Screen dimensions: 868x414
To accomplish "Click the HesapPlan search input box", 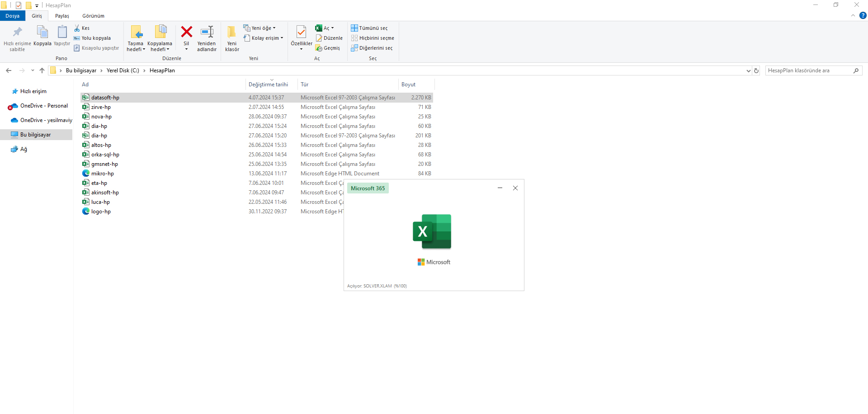I will tap(808, 71).
